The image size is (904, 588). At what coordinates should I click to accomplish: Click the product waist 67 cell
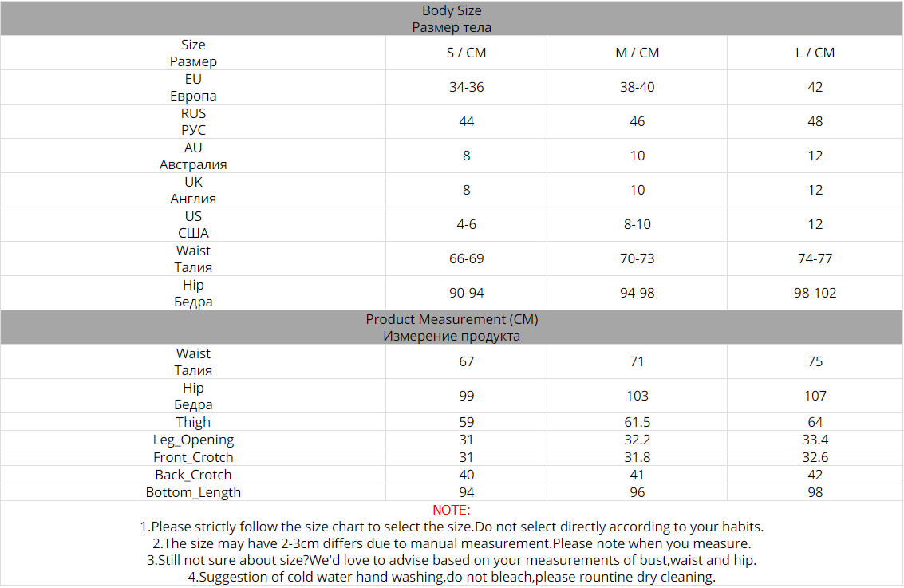466,361
